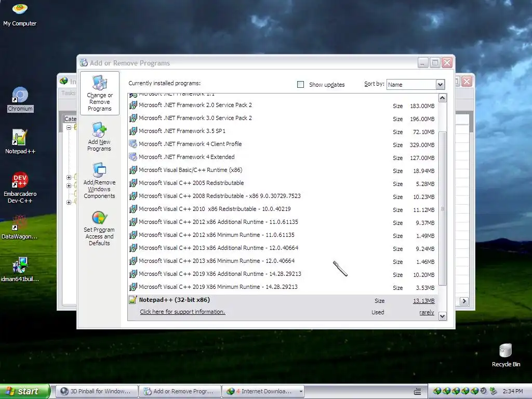Click the Add or Remove Programs title icon
Image resolution: width=532 pixels, height=399 pixels.
point(84,63)
